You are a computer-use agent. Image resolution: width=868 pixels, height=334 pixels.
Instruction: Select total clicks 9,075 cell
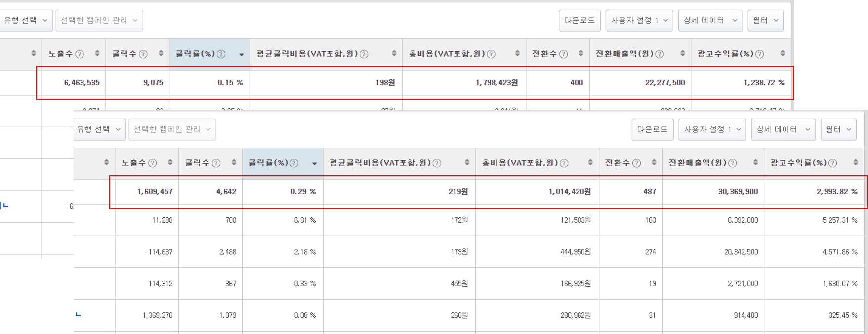click(138, 83)
